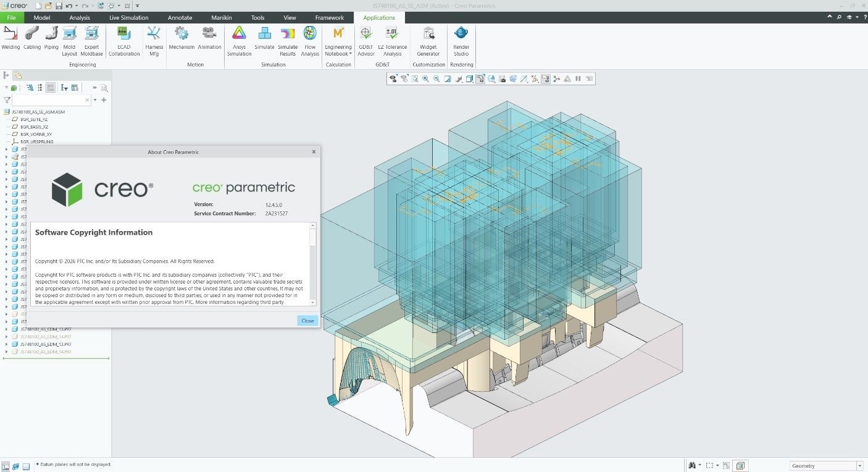This screenshot has height=472, width=868.
Task: Switch to the Annotate tab
Action: tap(180, 17)
